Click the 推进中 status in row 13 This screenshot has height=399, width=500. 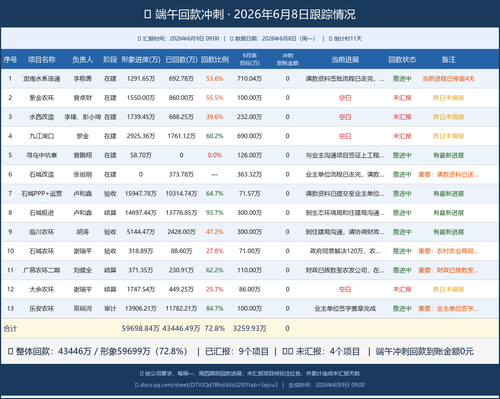pos(402,309)
